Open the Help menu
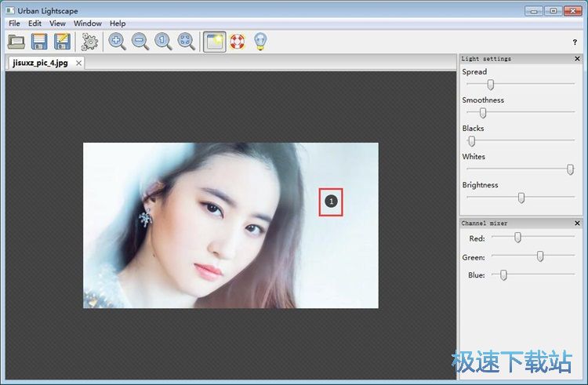Image resolution: width=588 pixels, height=385 pixels. tap(118, 24)
